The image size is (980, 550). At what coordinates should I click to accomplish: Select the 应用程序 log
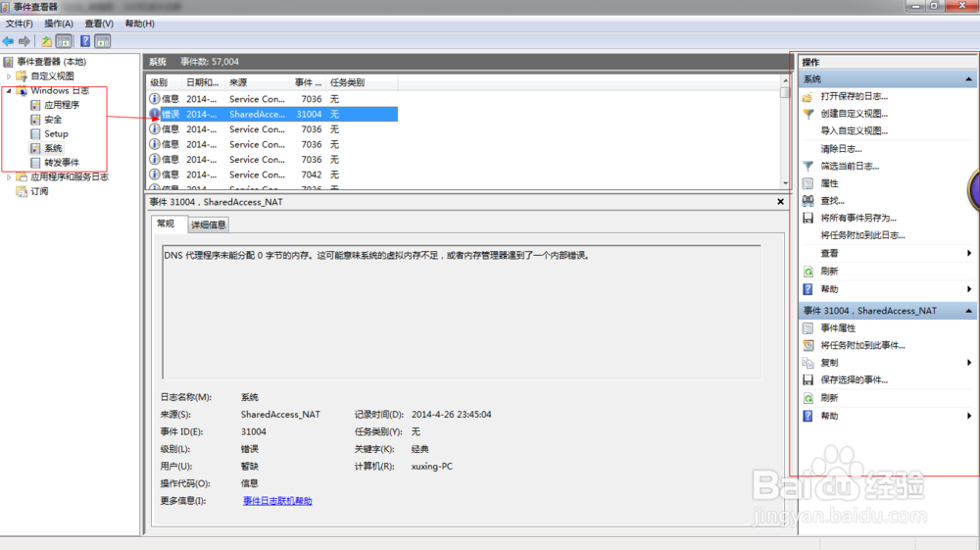(x=61, y=105)
